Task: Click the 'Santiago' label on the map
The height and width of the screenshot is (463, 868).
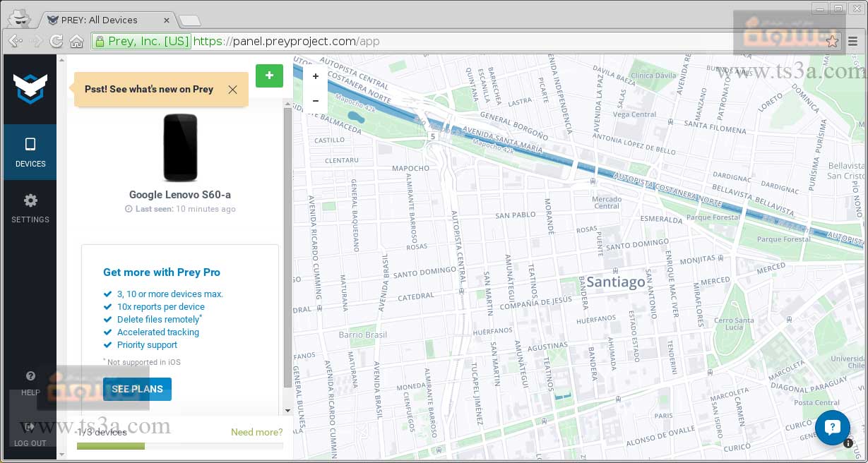Action: coord(616,282)
